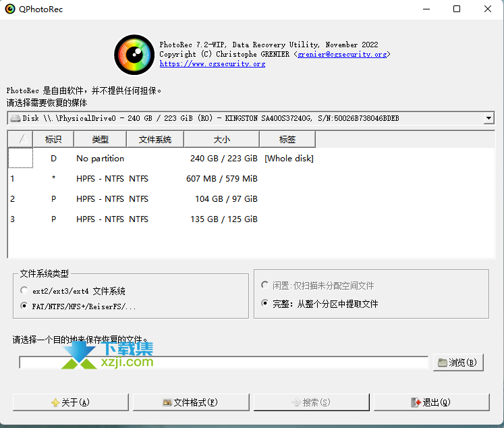Click the D flag cell of whole disk row

[x=53, y=158]
